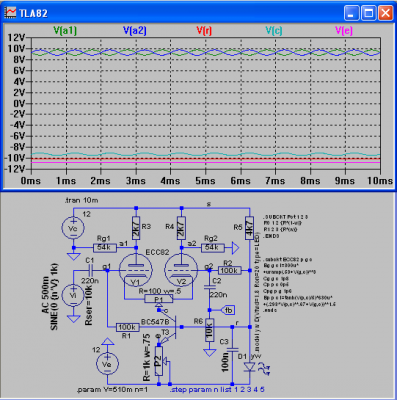Image resolution: width=397 pixels, height=400 pixels.
Task: Select the V2 triode tube symbol
Action: coord(181,270)
